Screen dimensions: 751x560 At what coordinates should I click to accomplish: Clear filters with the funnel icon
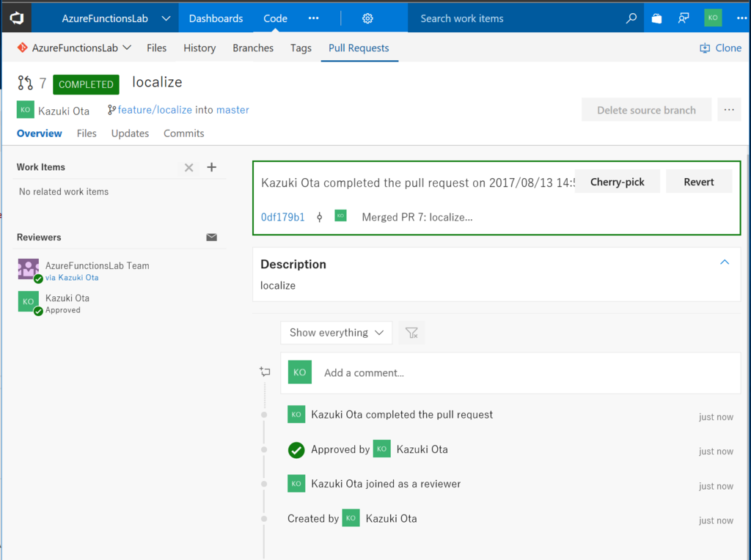coord(411,333)
